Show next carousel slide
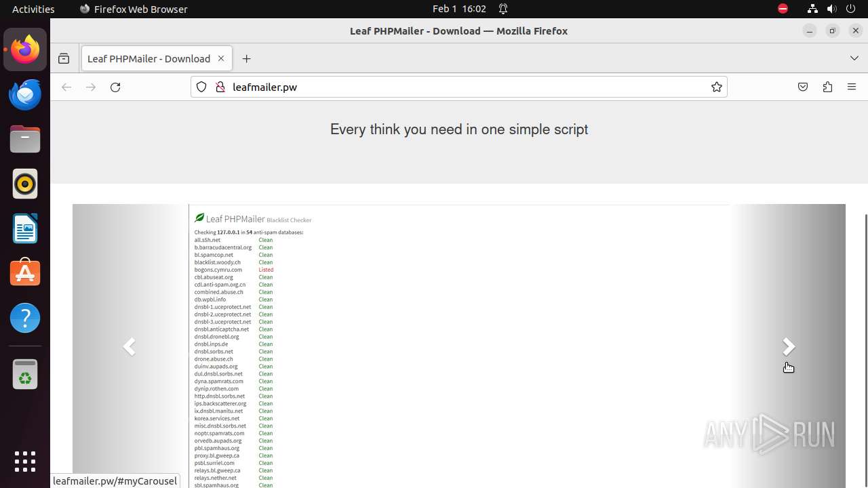The image size is (868, 488). click(x=788, y=346)
